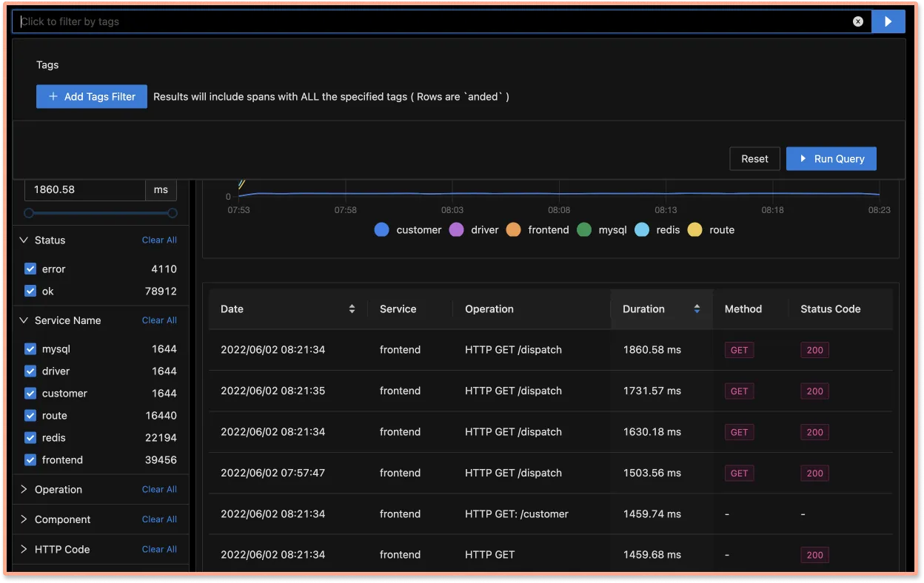Open the 1860.58 ms trace row
The width and height of the screenshot is (924, 583).
[551, 350]
